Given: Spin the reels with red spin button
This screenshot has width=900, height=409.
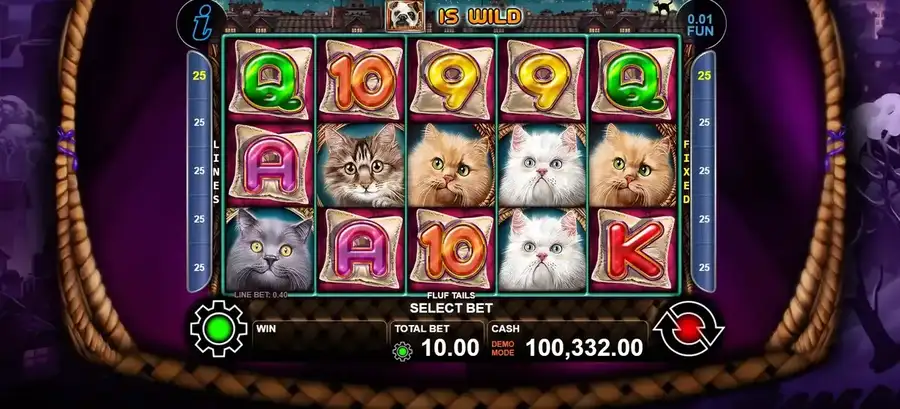Looking at the screenshot, I should 688,329.
